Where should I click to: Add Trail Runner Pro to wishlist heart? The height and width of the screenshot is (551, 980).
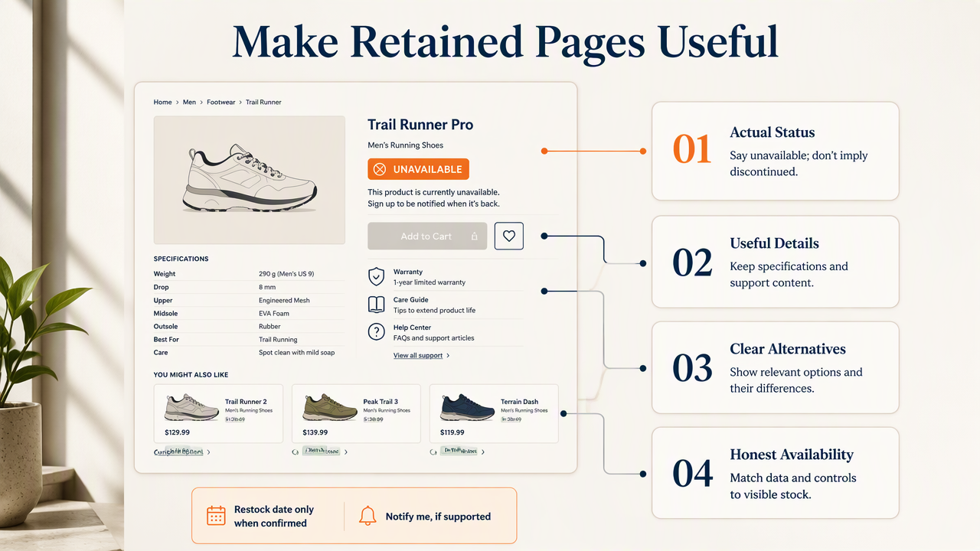(509, 236)
